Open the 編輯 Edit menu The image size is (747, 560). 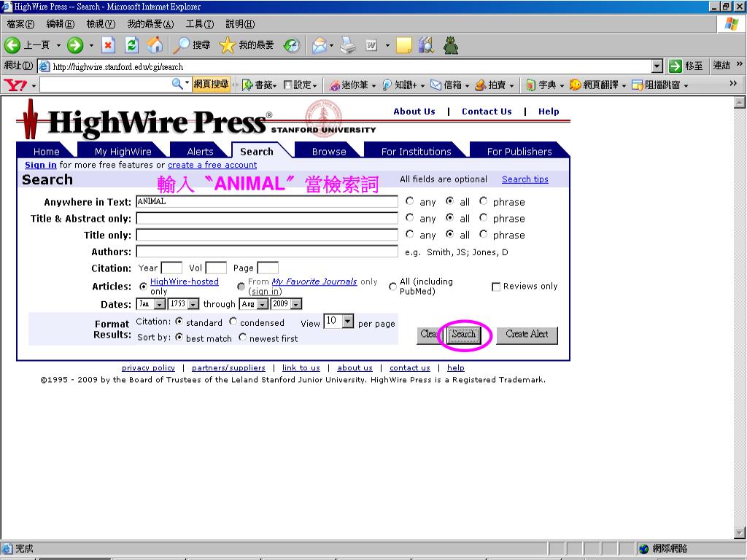point(60,24)
